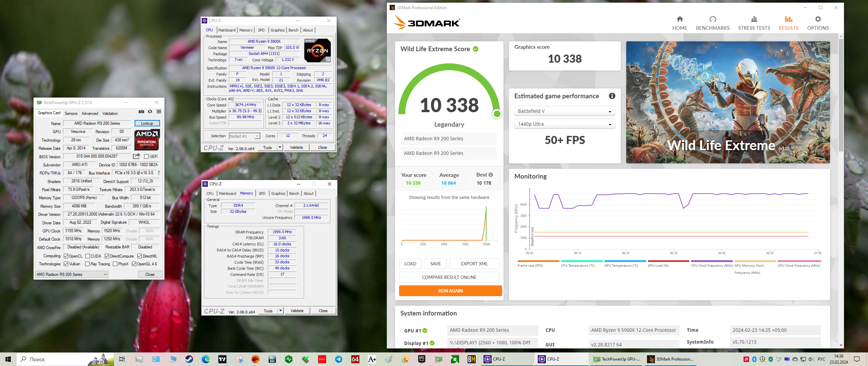Image resolution: width=868 pixels, height=366 pixels.
Task: Click the Close button in GPU-Z
Action: 150,274
